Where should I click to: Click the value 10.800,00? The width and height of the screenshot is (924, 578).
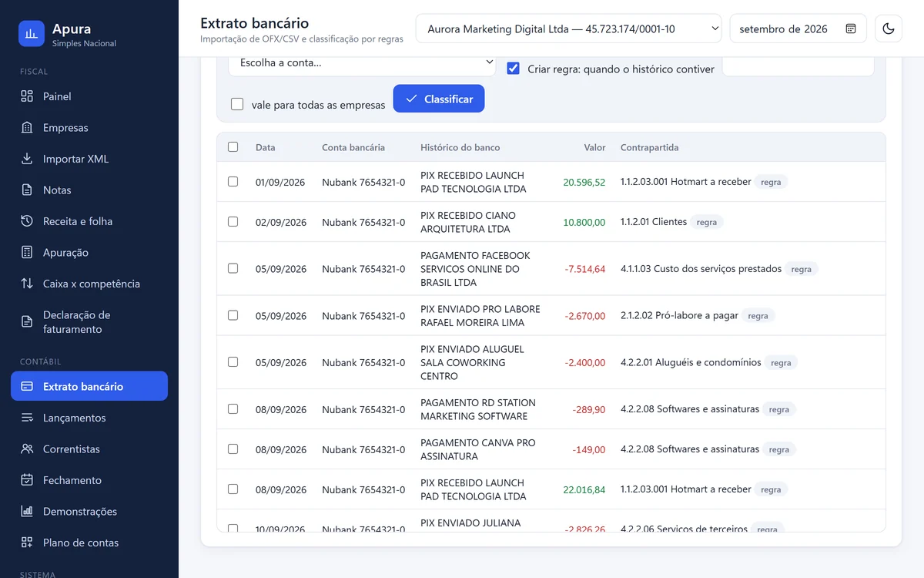(584, 222)
